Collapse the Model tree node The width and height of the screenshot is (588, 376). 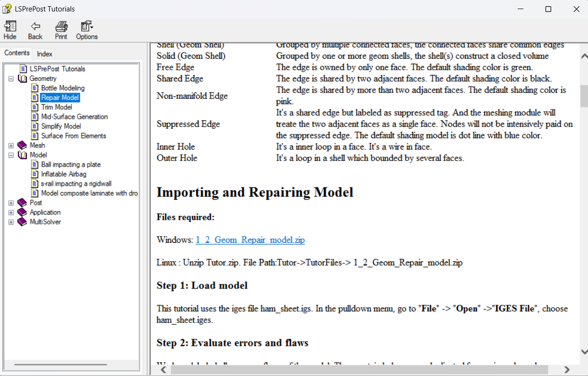tap(11, 155)
